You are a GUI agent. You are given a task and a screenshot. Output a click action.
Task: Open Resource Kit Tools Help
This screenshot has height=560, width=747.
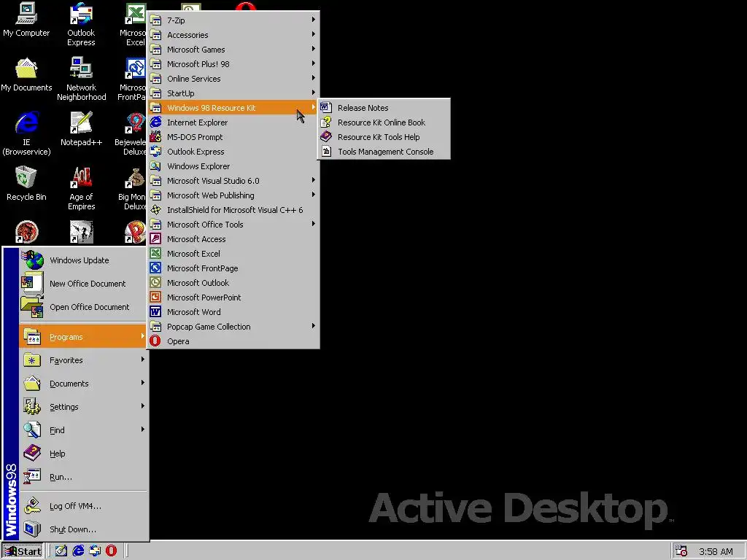point(384,137)
